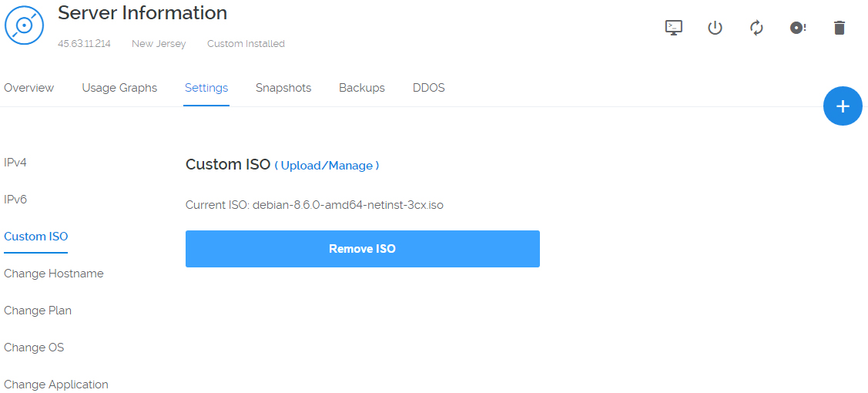
Task: Select IPv6 in the settings sidebar
Action: [15, 200]
